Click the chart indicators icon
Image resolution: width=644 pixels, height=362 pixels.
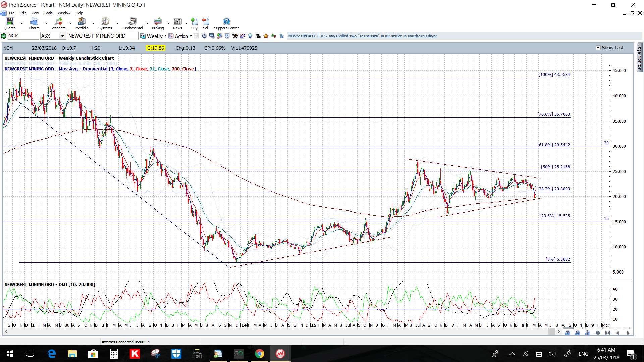(x=243, y=36)
